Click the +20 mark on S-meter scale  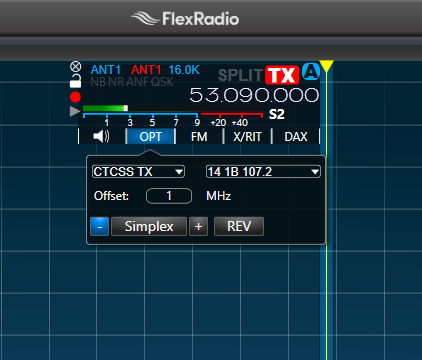tap(218, 123)
